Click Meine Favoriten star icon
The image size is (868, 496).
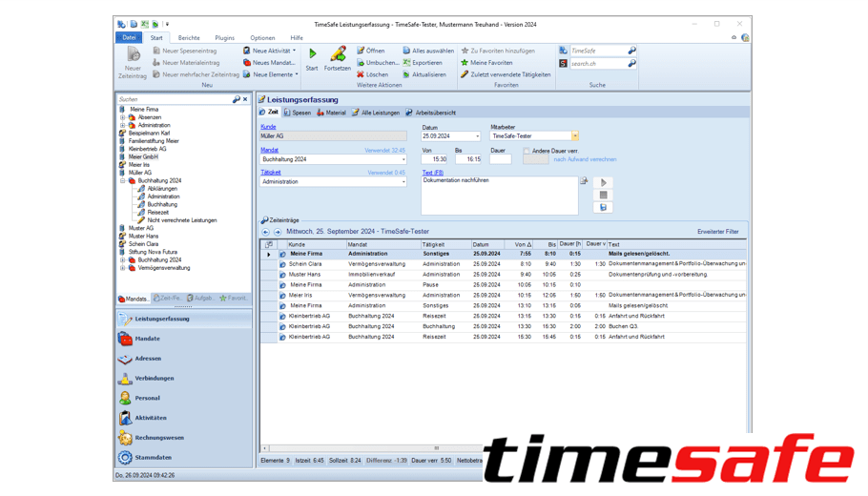(465, 63)
